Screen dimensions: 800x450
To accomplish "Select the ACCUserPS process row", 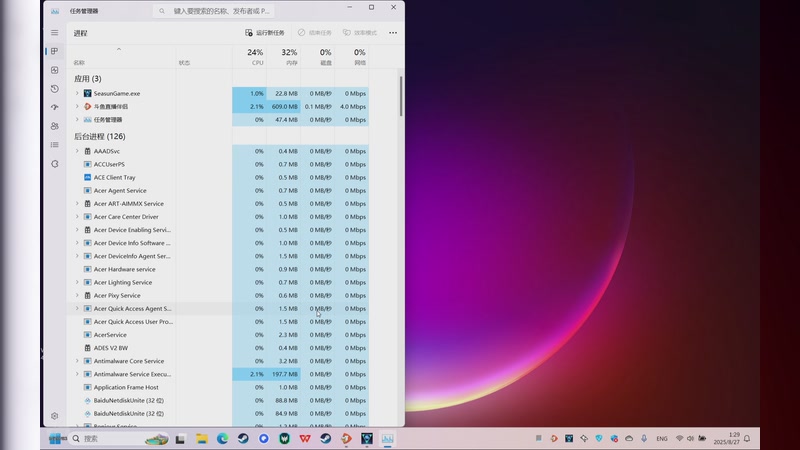I will (x=218, y=164).
